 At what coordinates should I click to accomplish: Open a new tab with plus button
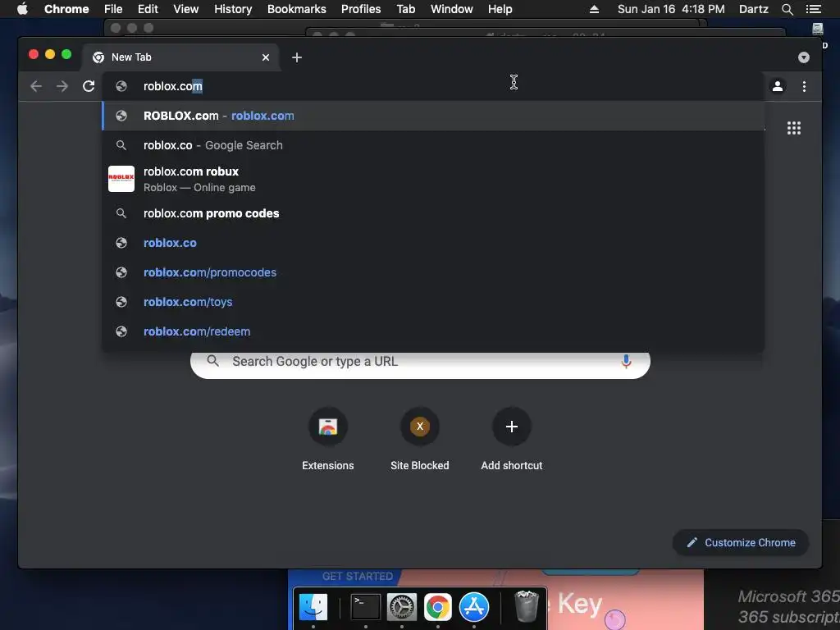pos(297,57)
